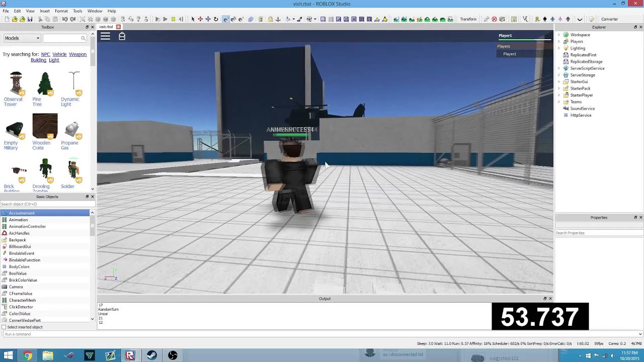The height and width of the screenshot is (362, 644).
Task: Open the command bar history dropdown
Action: point(640,334)
